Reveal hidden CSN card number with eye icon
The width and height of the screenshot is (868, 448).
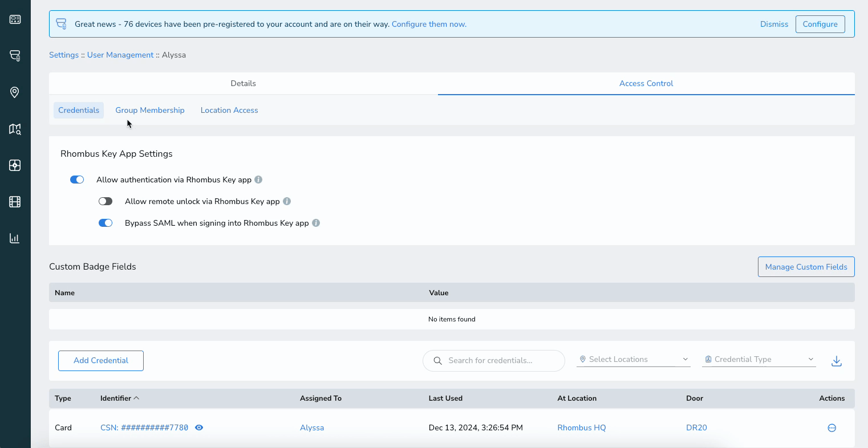199,427
